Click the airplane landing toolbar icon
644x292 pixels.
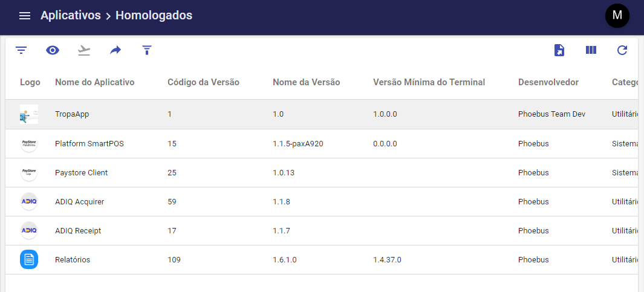[x=84, y=51]
